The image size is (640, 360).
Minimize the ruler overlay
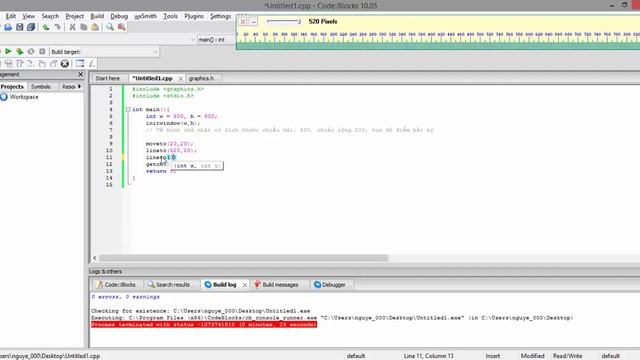[253, 22]
